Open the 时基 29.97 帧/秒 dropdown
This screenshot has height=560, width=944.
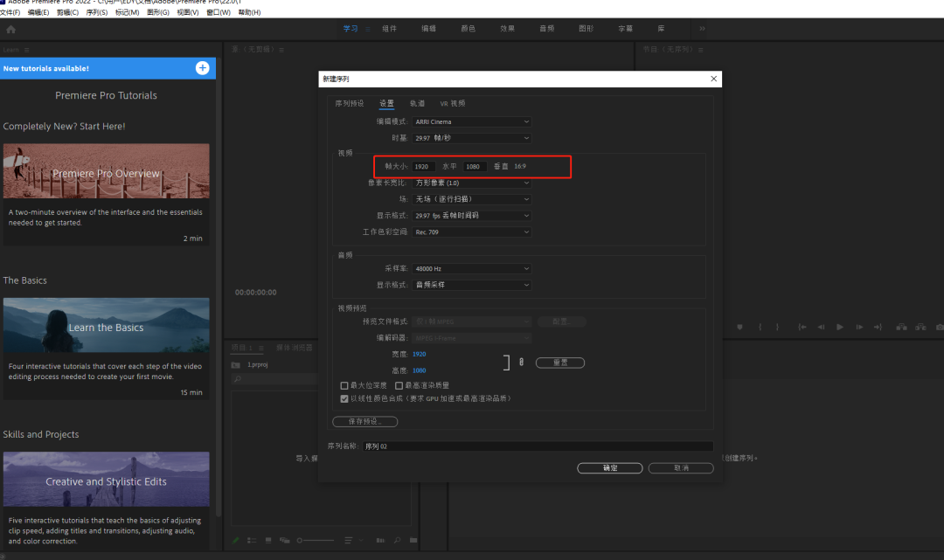click(x=471, y=138)
